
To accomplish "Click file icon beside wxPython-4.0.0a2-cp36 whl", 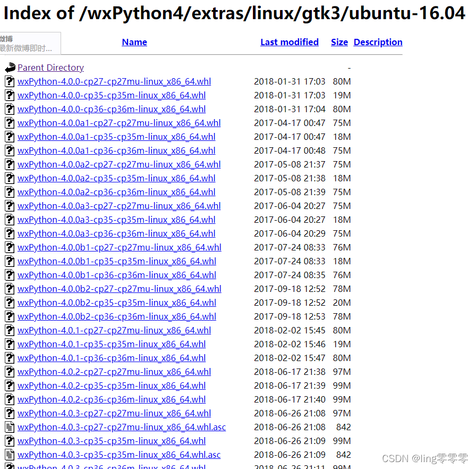I will tap(10, 192).
